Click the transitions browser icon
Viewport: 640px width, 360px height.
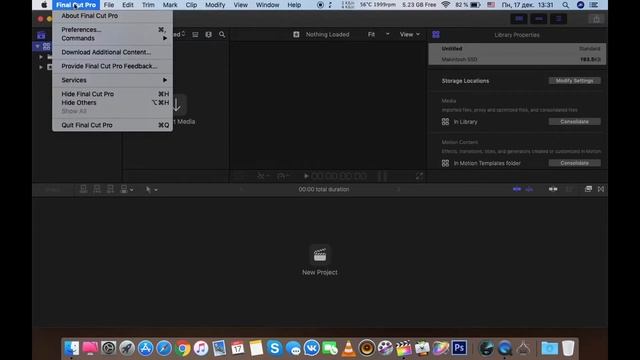[601, 189]
